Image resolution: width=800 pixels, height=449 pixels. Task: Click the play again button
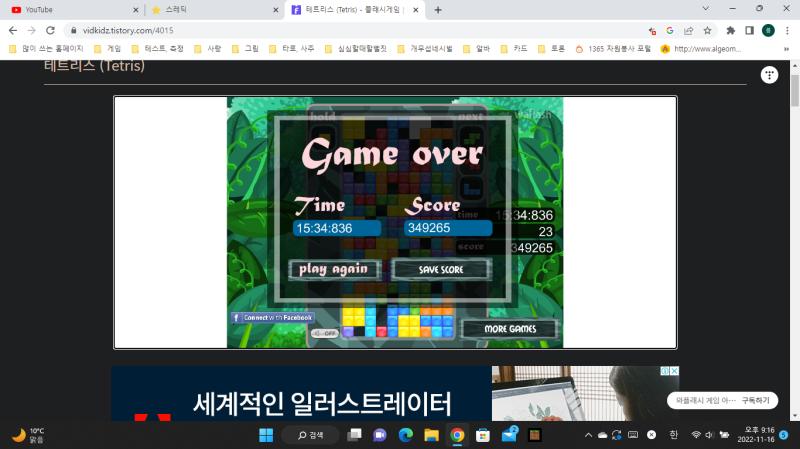tap(335, 269)
